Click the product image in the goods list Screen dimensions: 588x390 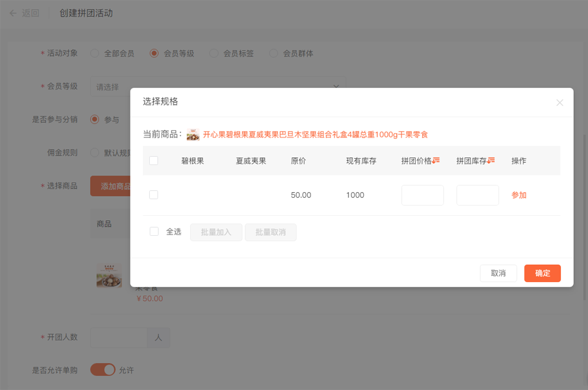point(109,275)
